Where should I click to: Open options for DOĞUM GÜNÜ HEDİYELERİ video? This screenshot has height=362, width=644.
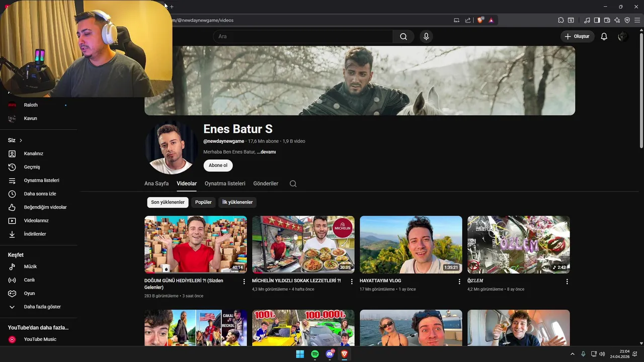(244, 282)
